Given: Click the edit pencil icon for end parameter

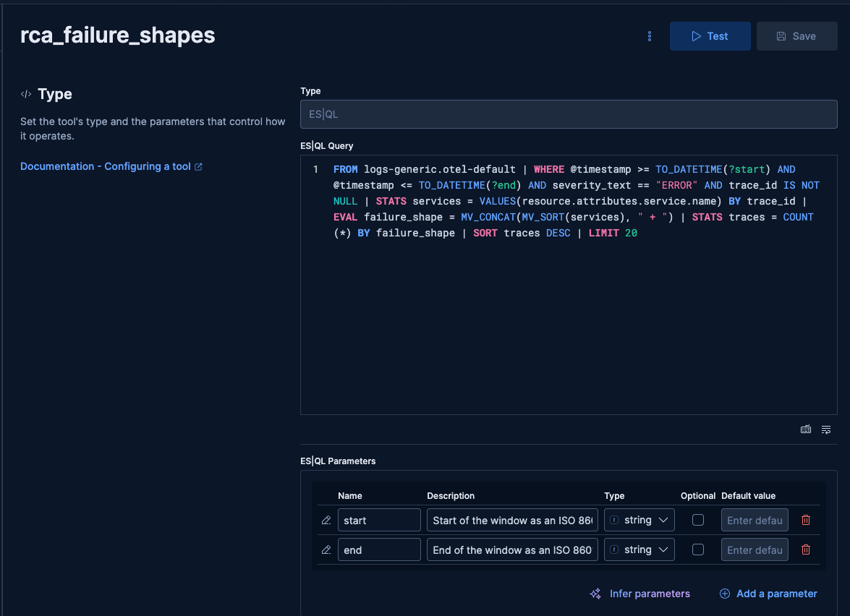Looking at the screenshot, I should 326,550.
